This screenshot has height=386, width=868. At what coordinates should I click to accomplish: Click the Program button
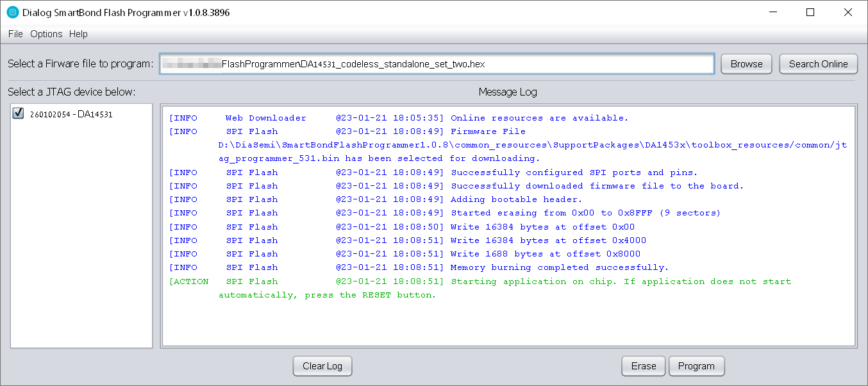[696, 366]
